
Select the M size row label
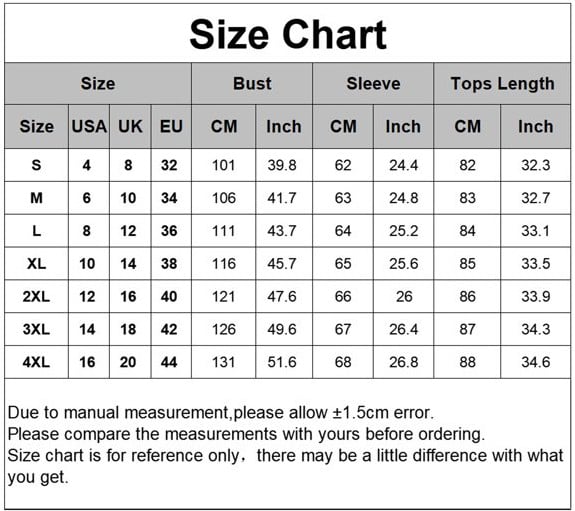point(36,198)
